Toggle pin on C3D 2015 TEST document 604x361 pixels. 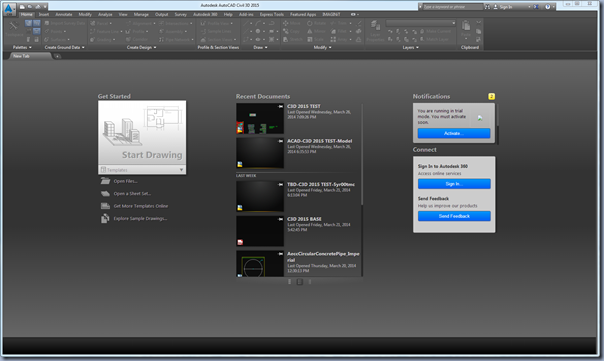point(280,106)
